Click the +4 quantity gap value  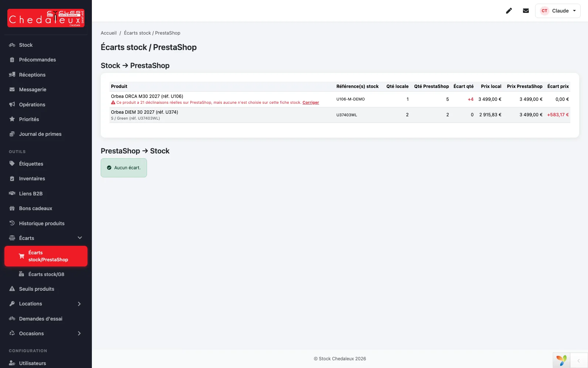[x=470, y=99]
